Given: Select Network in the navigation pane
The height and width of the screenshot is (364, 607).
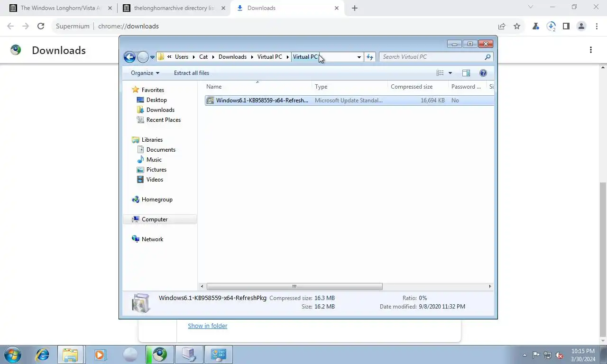Looking at the screenshot, I should coord(152,239).
